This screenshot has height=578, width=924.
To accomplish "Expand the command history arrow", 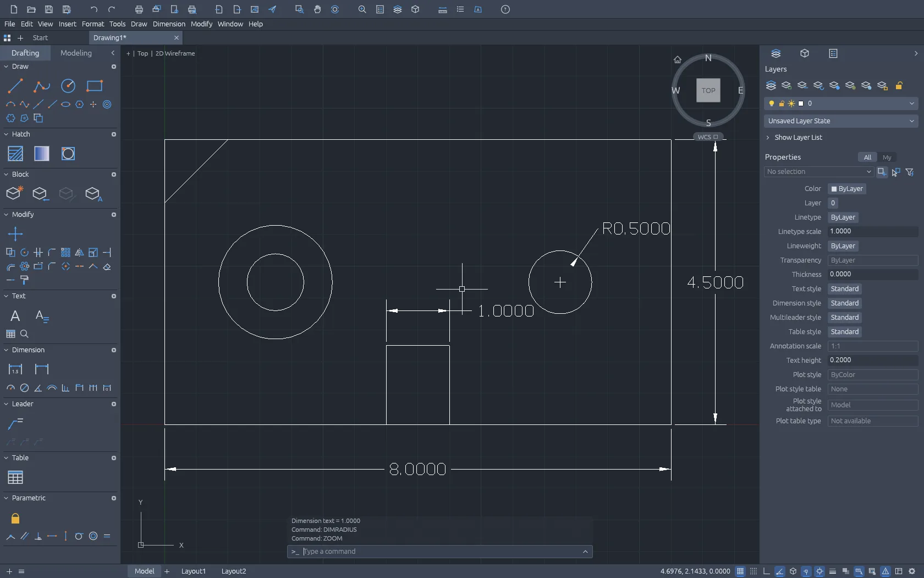I will coord(585,552).
